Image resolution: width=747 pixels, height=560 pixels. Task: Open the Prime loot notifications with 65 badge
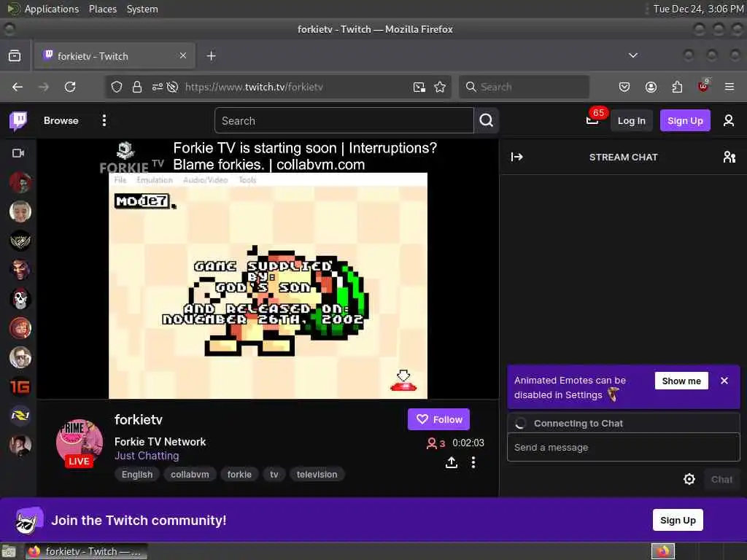[x=592, y=120]
